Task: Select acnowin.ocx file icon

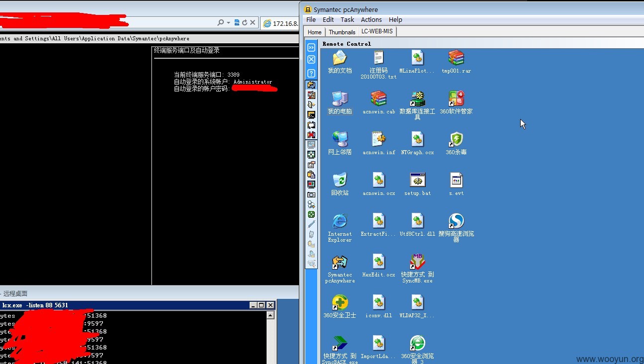Action: [x=378, y=180]
